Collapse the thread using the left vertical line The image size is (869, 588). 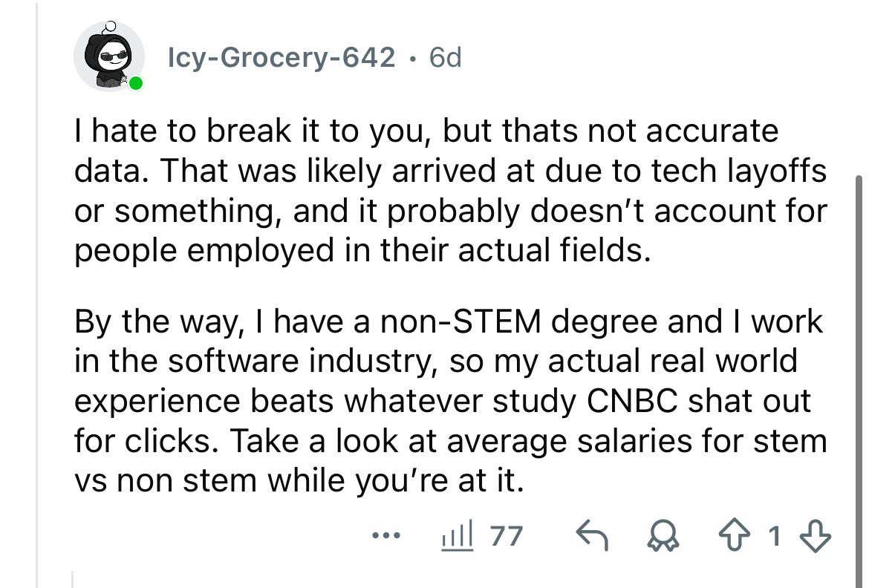click(37, 297)
